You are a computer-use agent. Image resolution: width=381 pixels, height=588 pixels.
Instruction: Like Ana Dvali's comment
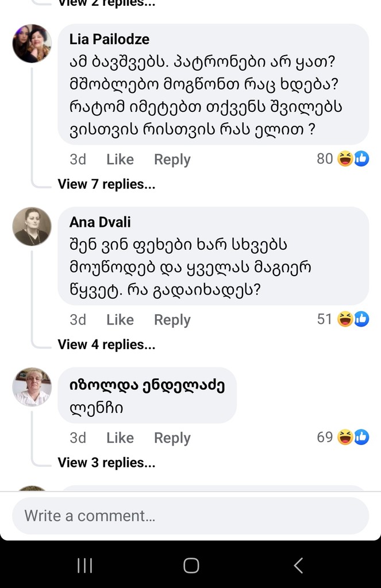pyautogui.click(x=120, y=320)
